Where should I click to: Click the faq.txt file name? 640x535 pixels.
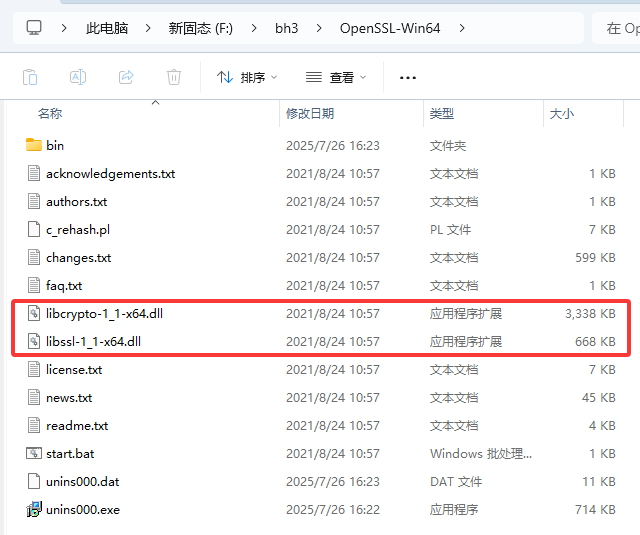tap(64, 286)
